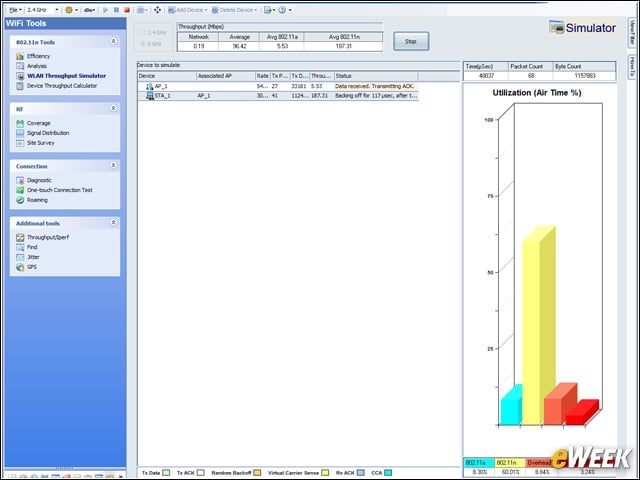
Task: Select the 5 GHz radio button
Action: coord(143,44)
